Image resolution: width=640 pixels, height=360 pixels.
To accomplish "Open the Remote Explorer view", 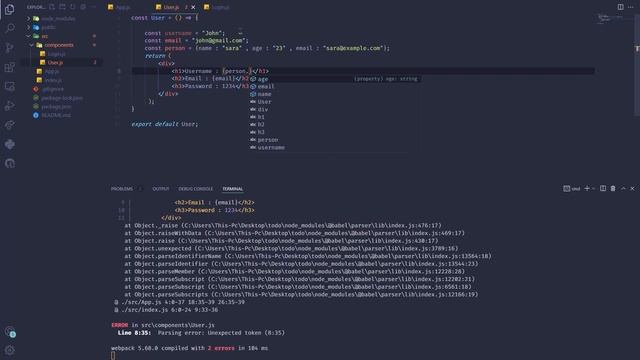I will point(10,86).
